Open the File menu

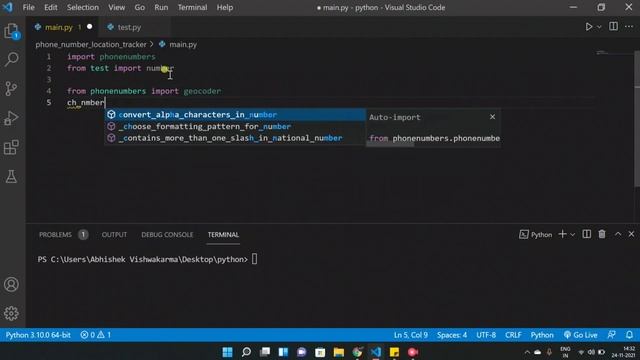29,7
